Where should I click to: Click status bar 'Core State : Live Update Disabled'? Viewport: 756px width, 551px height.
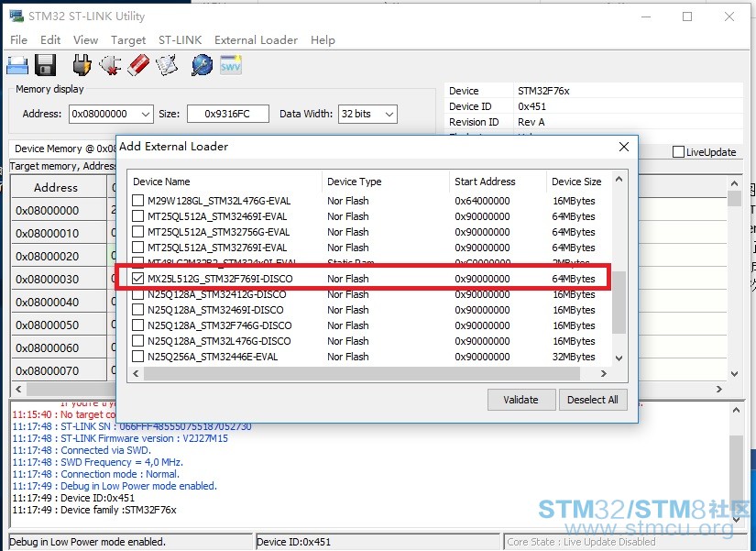pos(581,542)
